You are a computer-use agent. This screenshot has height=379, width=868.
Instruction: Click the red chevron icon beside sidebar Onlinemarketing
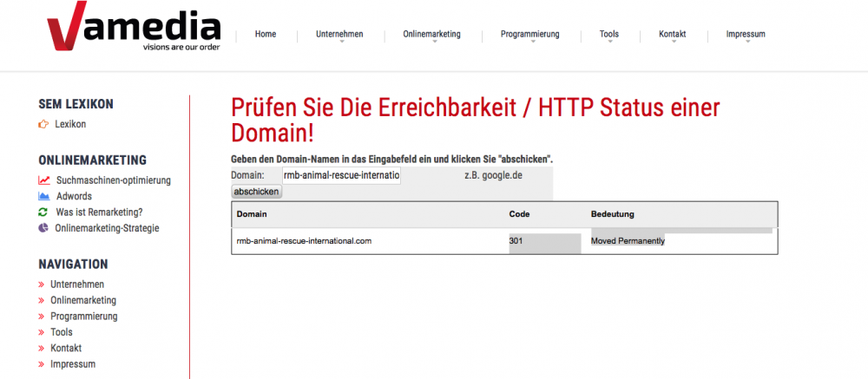(x=42, y=300)
